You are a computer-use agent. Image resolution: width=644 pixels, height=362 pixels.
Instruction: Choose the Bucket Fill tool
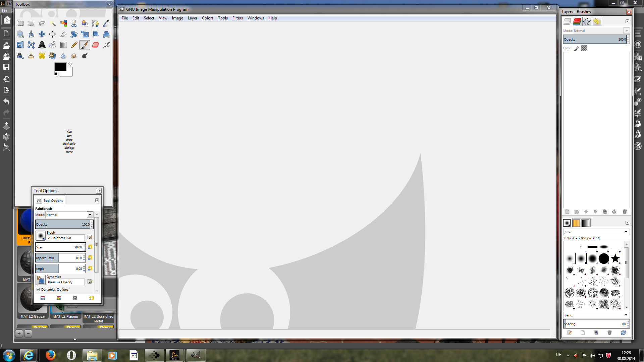pos(53,45)
